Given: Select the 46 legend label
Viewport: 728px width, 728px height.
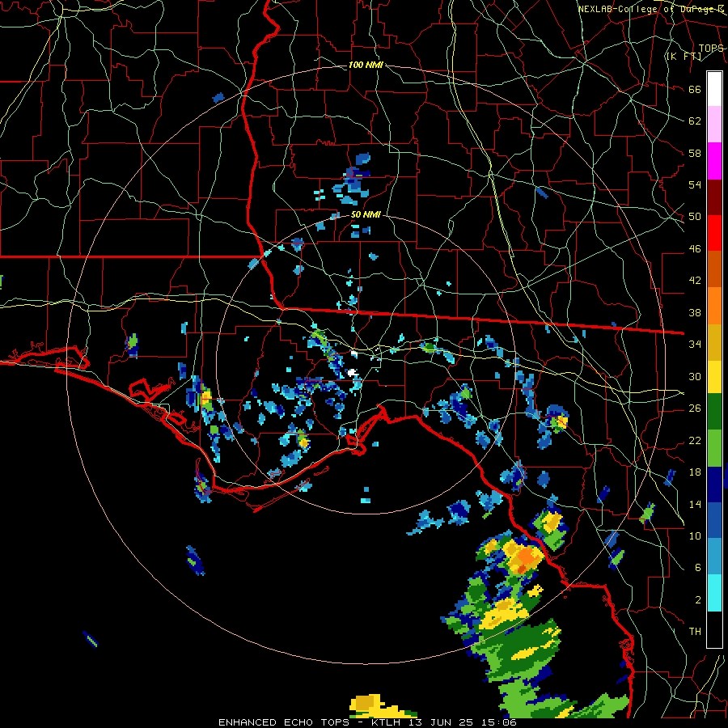Looking at the screenshot, I should click(695, 249).
